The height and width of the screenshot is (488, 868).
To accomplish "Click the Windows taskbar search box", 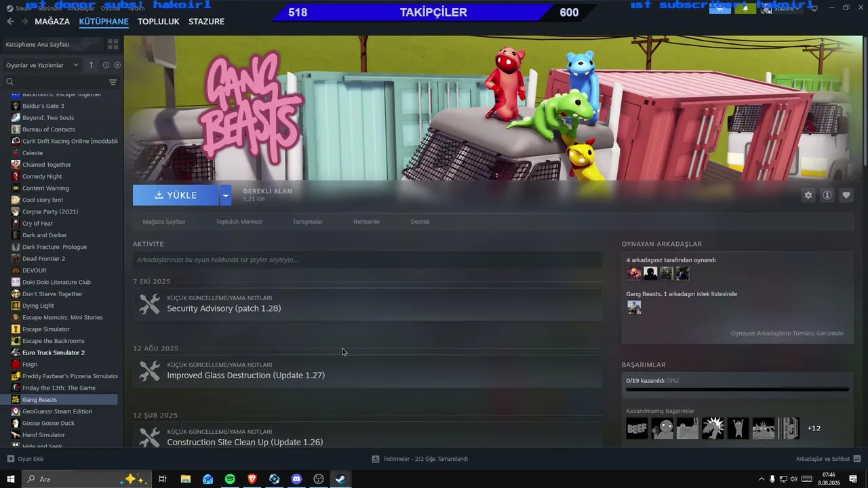I will 87,479.
